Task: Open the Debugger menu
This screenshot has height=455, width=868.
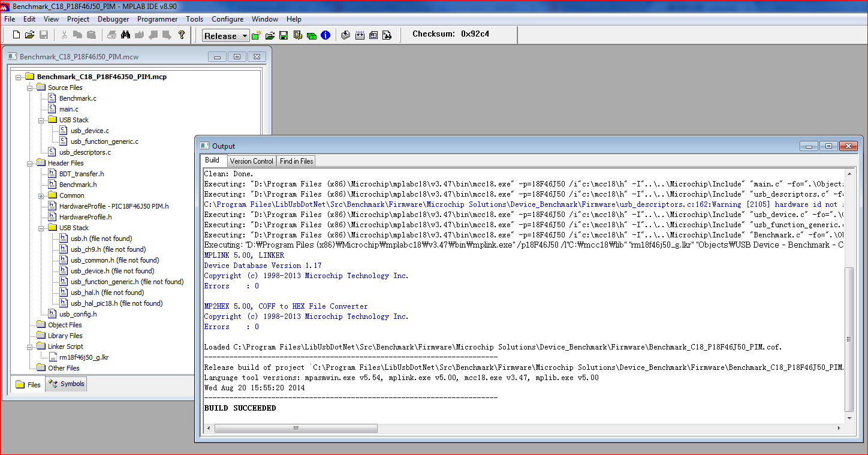Action: [113, 19]
